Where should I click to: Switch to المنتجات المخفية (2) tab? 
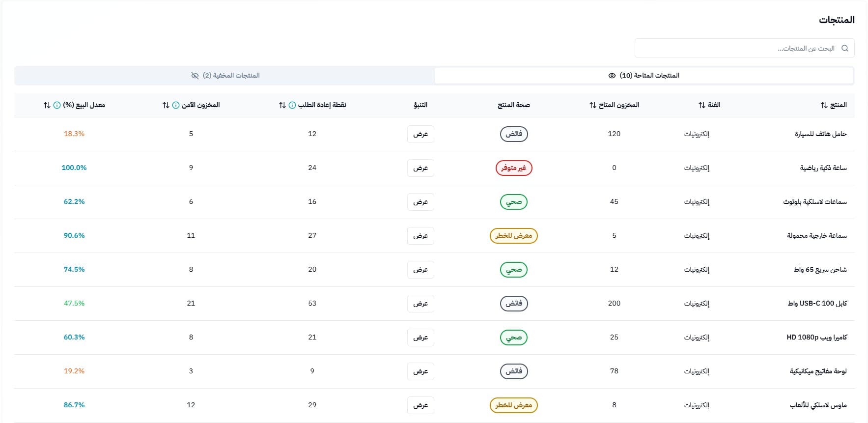[x=225, y=76]
